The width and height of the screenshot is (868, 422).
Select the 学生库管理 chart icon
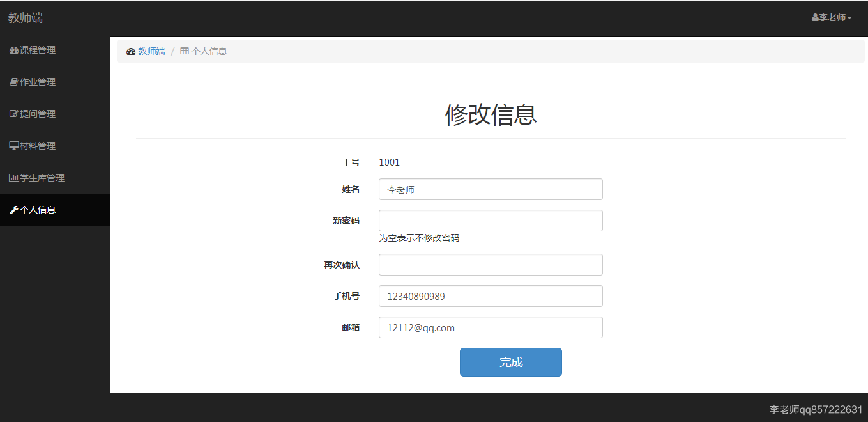[x=13, y=178]
